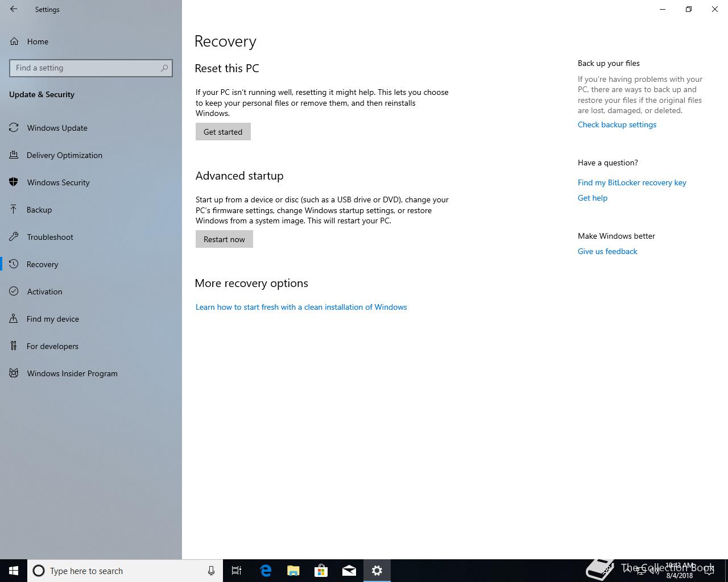Click the microphone icon in the search bar
Viewport: 728px width, 582px height.
[x=211, y=571]
